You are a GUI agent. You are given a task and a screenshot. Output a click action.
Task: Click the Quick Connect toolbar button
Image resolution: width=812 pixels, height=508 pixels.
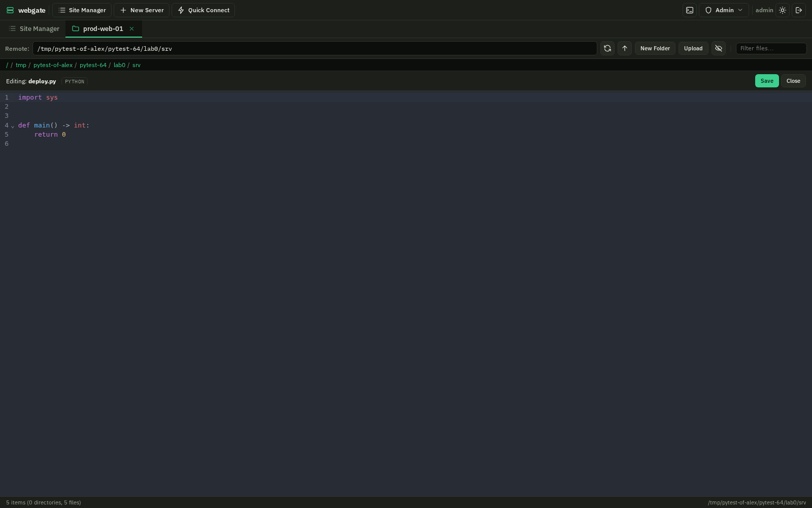203,10
